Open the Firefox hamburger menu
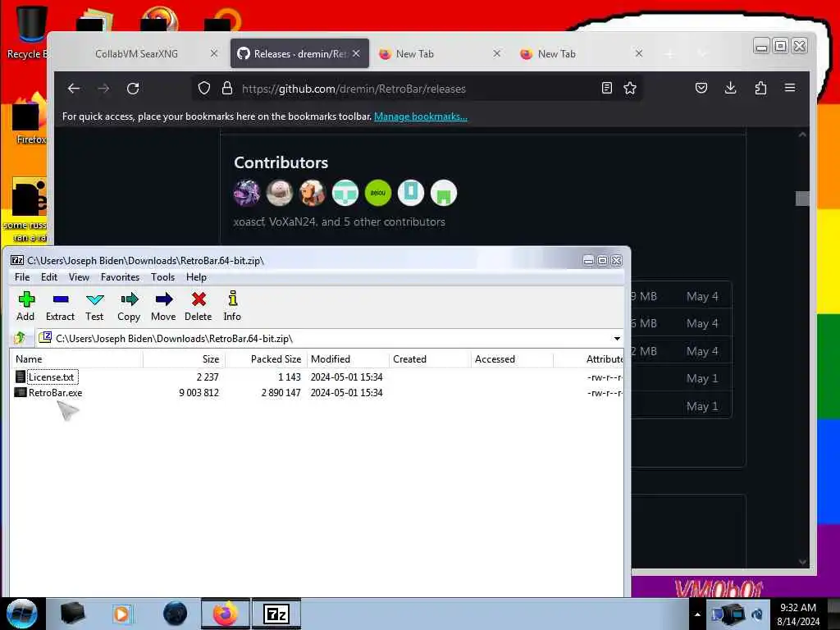Viewport: 840px width, 630px height. coord(790,89)
